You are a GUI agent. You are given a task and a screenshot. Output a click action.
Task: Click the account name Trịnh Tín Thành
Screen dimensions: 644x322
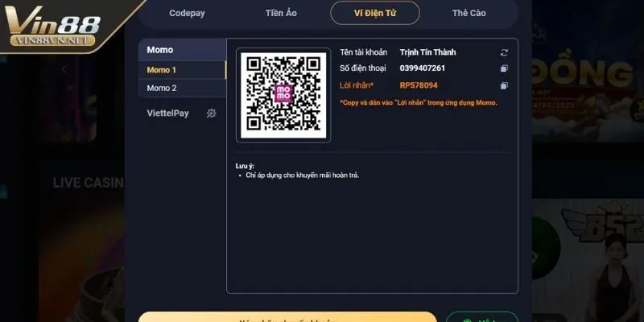point(427,52)
